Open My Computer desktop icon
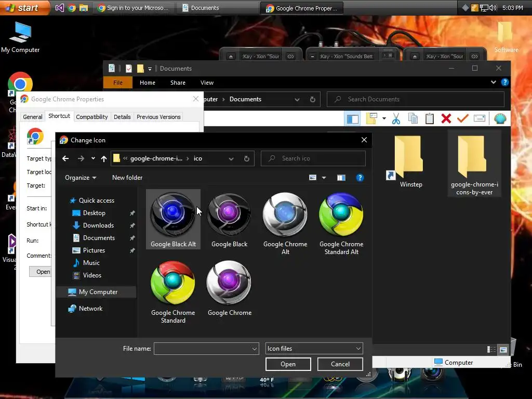532x399 pixels. (20, 37)
